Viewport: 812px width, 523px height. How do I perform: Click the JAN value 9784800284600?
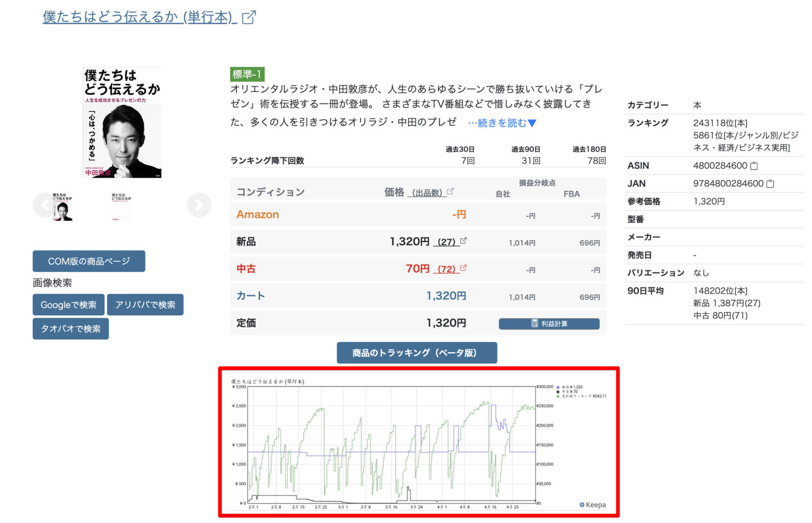(728, 183)
